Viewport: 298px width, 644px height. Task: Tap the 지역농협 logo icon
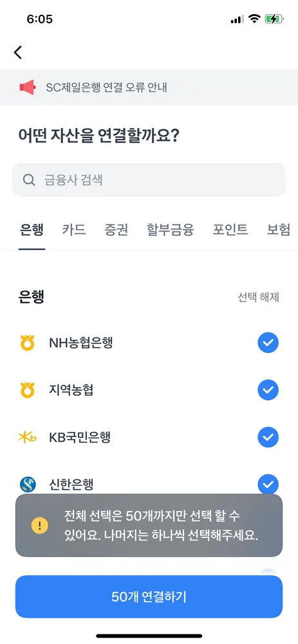click(x=28, y=390)
